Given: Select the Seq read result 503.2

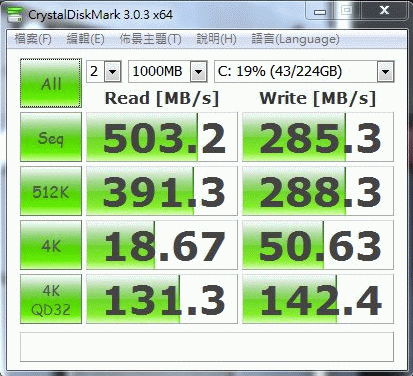Looking at the screenshot, I should [x=162, y=137].
